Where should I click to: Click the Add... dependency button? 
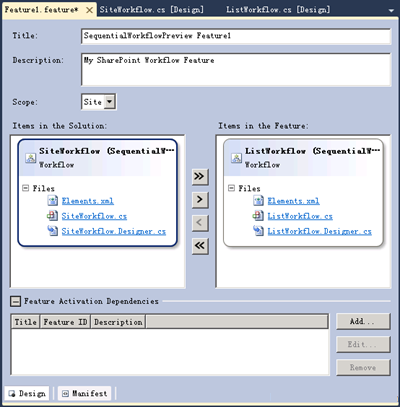[x=363, y=322]
